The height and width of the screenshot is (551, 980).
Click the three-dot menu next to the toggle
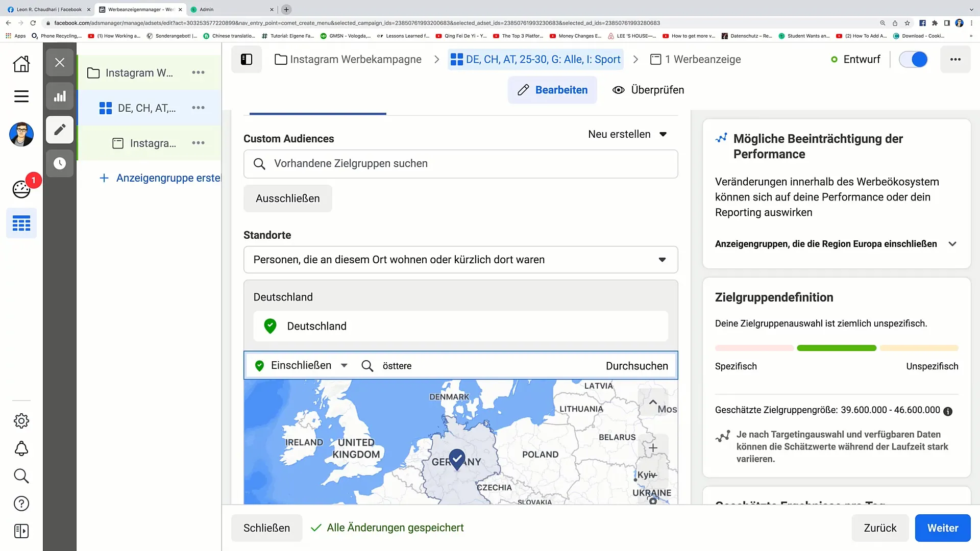[955, 59]
